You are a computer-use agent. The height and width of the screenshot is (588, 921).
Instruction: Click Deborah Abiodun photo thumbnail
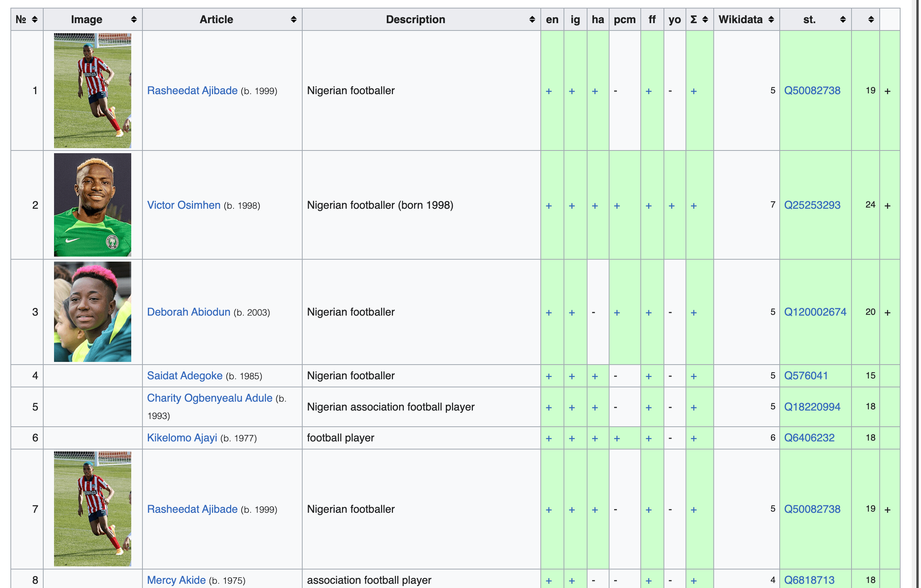[x=93, y=312]
